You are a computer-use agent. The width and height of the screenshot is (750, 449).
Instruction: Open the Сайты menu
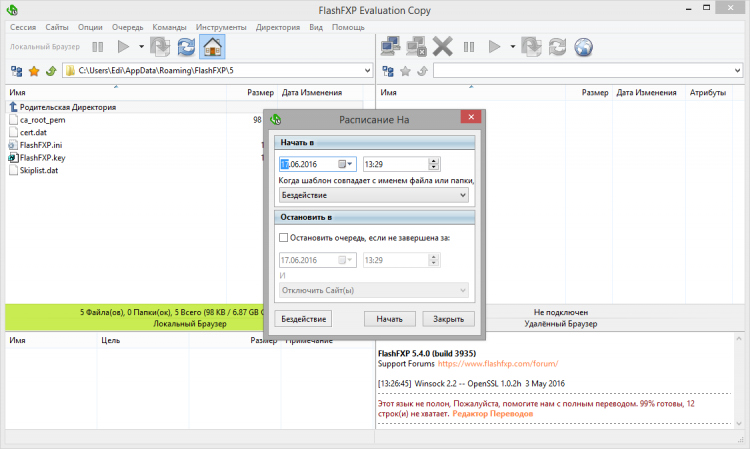(x=57, y=27)
